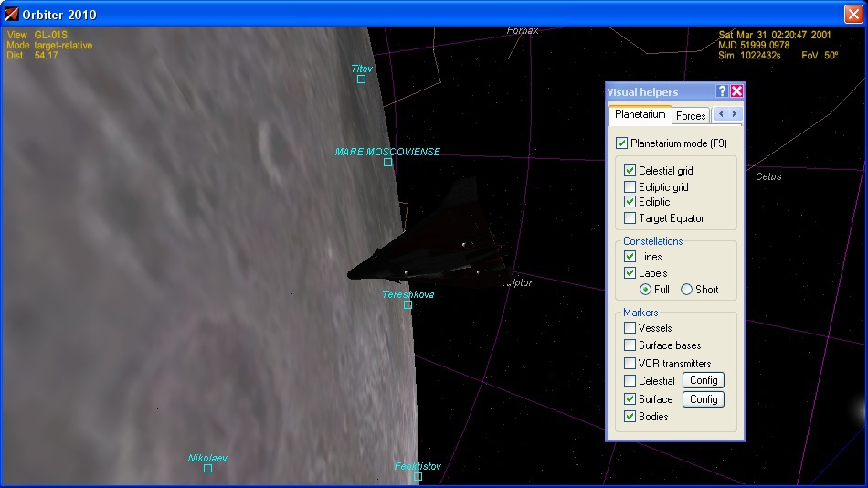This screenshot has width=868, height=488.
Task: Toggle constellation Labels checkbox
Action: 630,273
